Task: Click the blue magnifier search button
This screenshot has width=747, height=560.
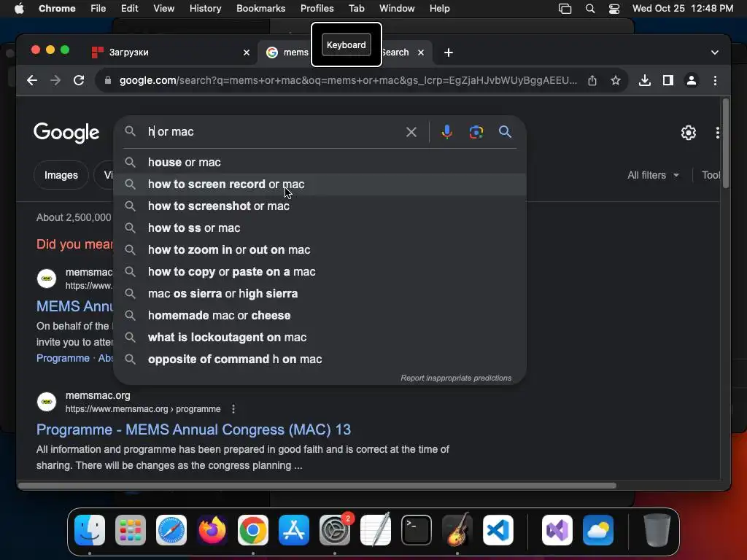Action: pyautogui.click(x=505, y=132)
